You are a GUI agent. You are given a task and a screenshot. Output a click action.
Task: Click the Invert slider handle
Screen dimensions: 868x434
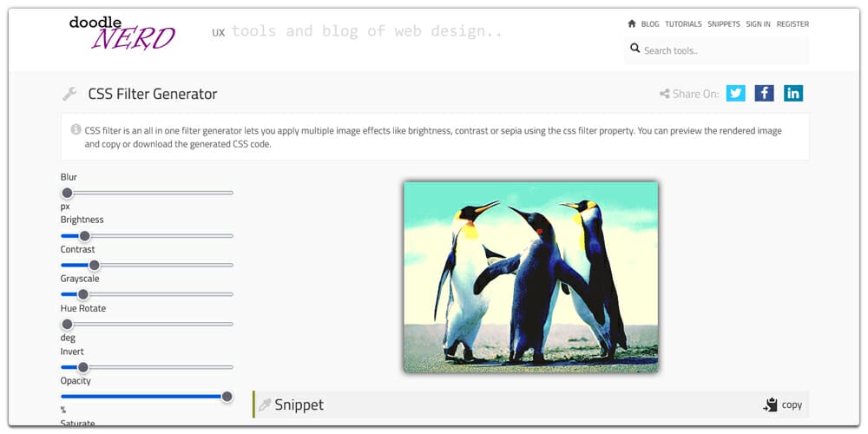pyautogui.click(x=83, y=367)
